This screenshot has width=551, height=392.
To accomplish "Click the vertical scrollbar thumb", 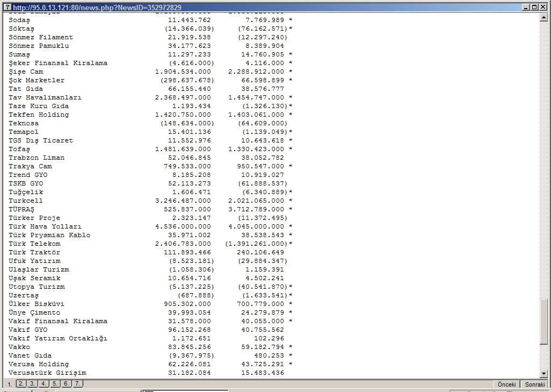I will (543, 322).
